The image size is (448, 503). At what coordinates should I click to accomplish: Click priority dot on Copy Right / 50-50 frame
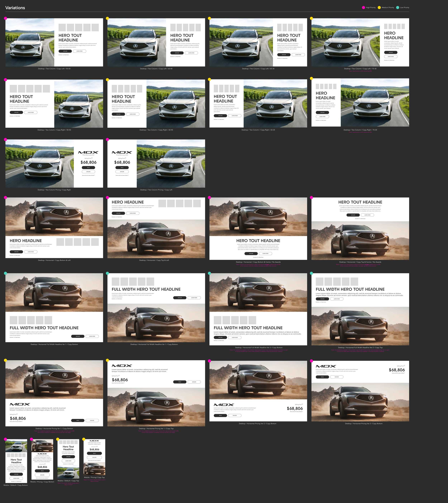coord(5,80)
